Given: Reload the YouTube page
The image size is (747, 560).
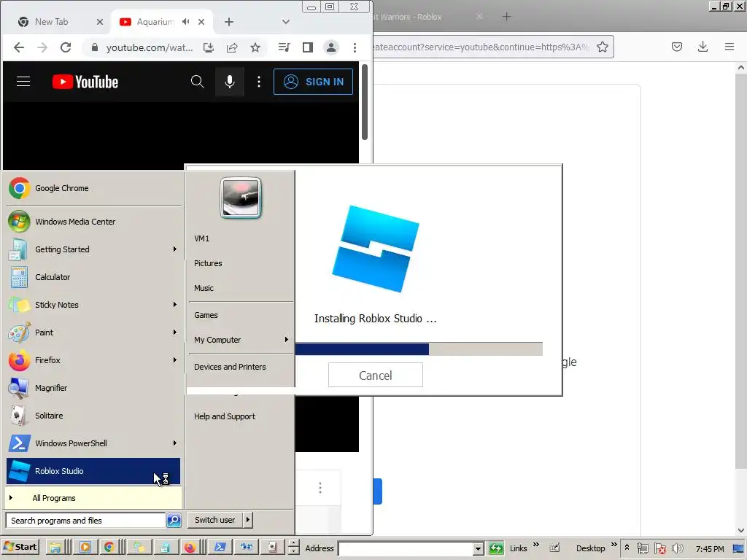Looking at the screenshot, I should coord(66,47).
